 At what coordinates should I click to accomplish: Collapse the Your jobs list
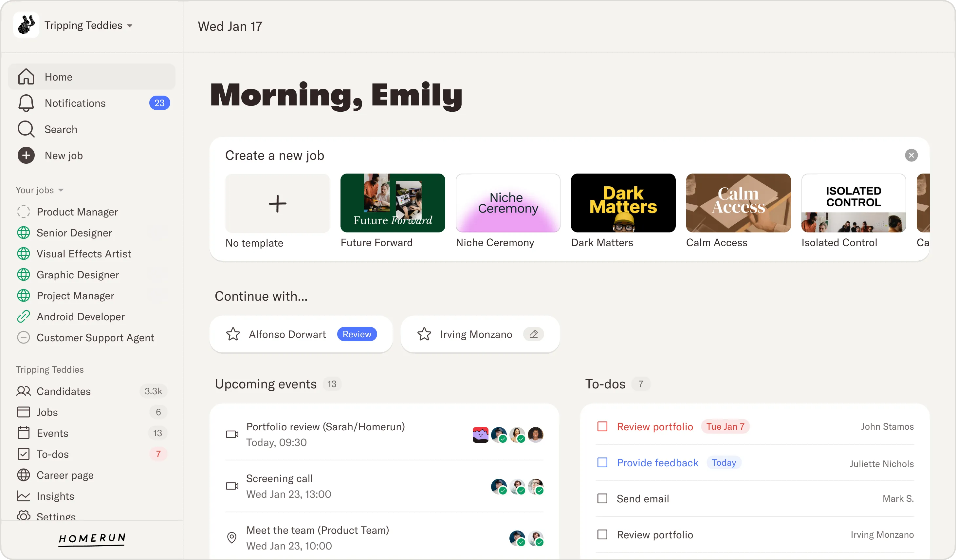[61, 190]
